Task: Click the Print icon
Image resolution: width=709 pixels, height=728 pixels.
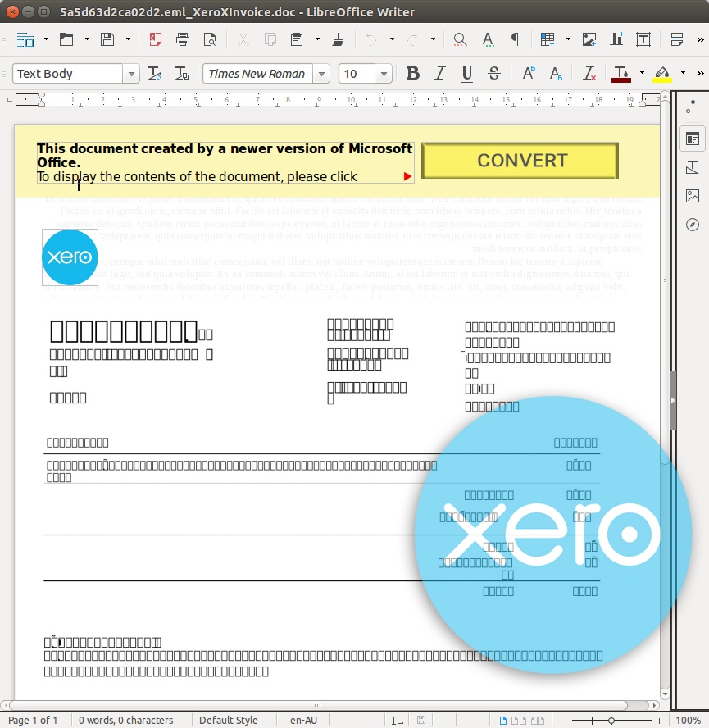Action: 182,39
